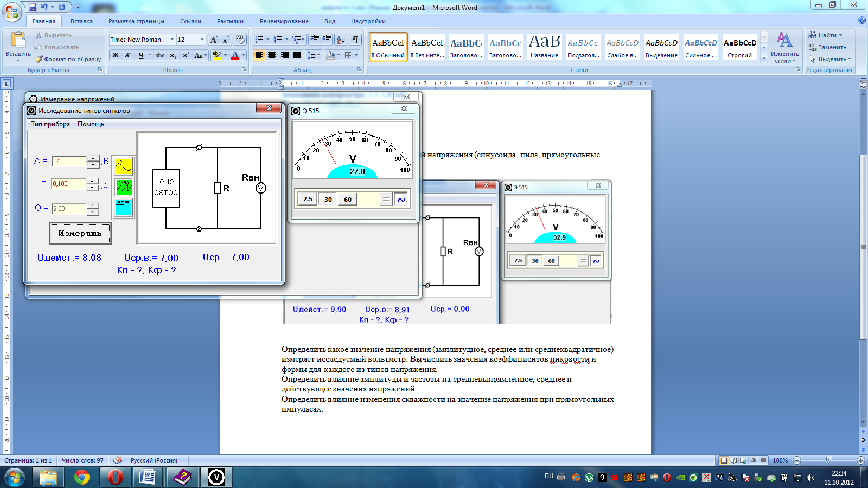Select the 30 range on Э 515 voltmeter
This screenshot has height=488, width=868.
point(328,199)
